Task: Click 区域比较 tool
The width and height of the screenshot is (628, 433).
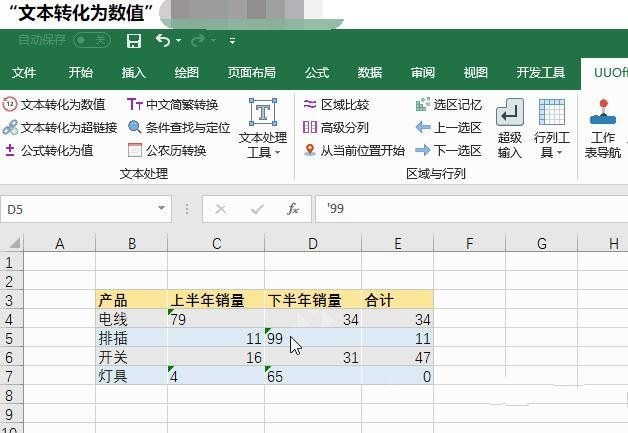Action: coord(344,104)
